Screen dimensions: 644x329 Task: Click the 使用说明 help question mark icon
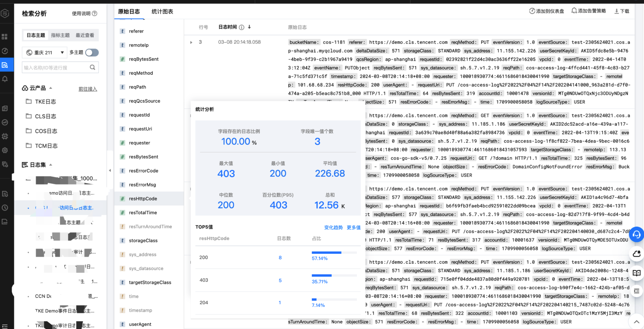[x=95, y=13]
